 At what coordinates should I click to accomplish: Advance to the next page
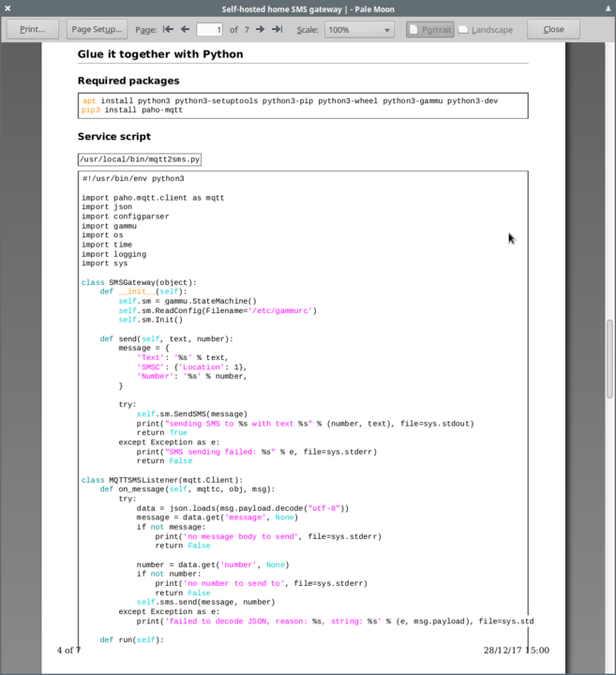point(260,29)
